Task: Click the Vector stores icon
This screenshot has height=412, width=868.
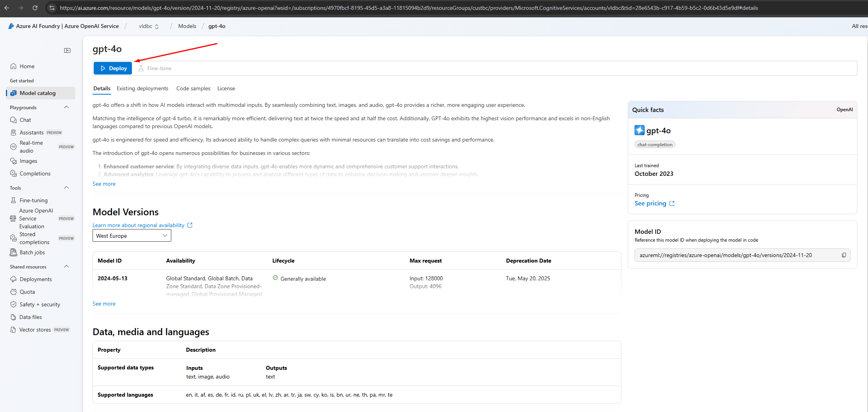Action: (13, 330)
